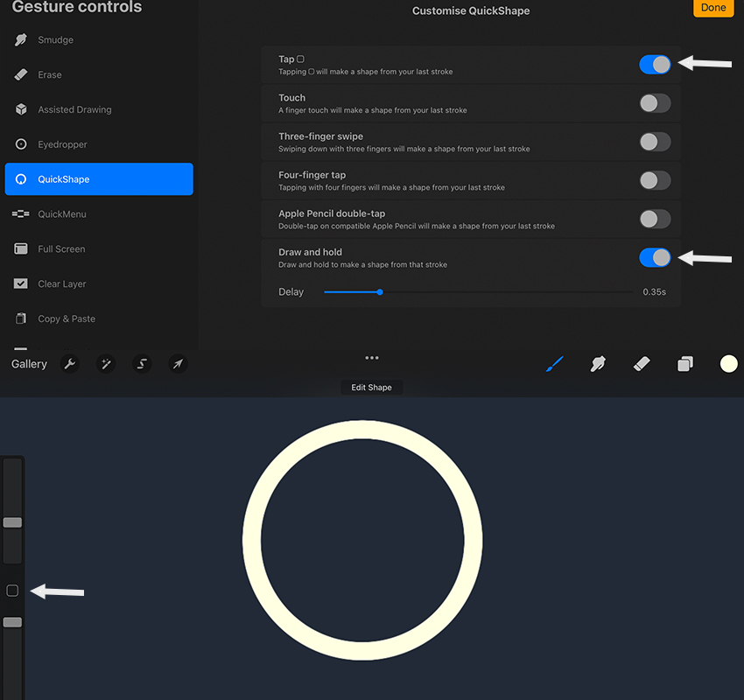
Task: Tap Done to close QuickShape settings
Action: click(713, 8)
